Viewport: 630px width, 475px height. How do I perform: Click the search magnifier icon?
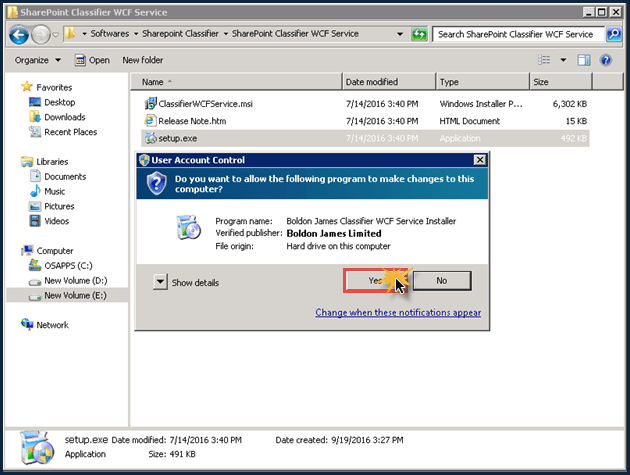614,34
